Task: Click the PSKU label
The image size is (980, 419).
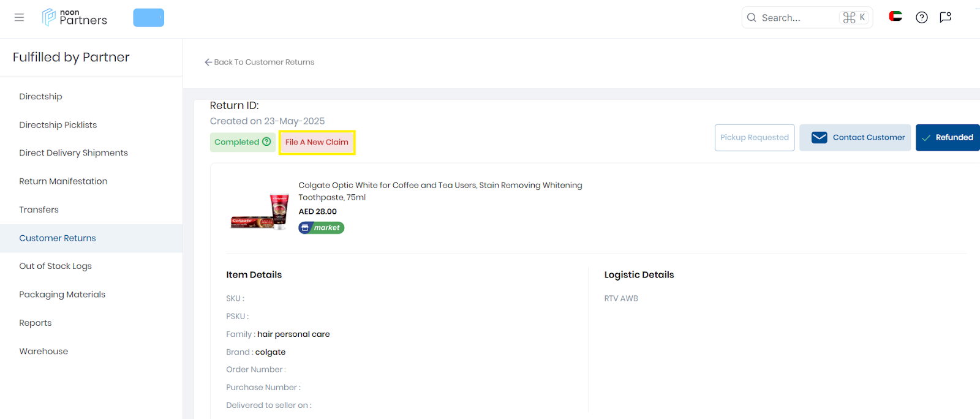Action: [x=237, y=316]
